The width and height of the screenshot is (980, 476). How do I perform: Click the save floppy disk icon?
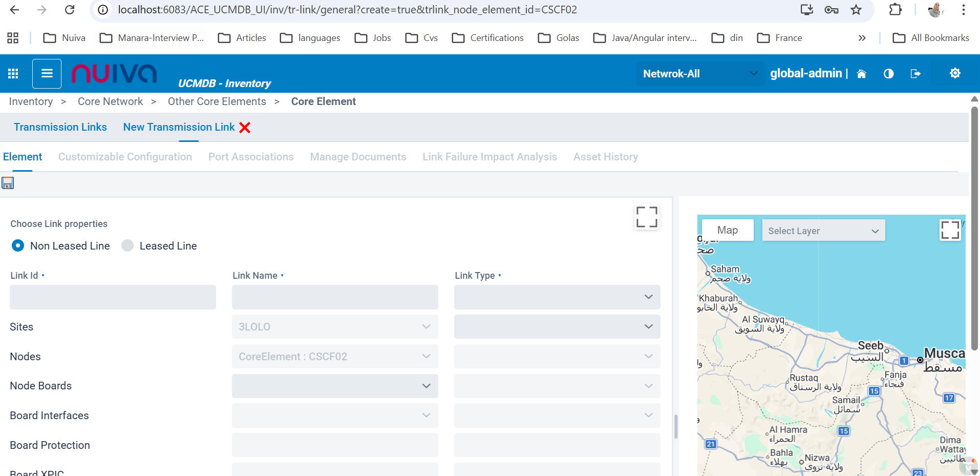tap(8, 183)
